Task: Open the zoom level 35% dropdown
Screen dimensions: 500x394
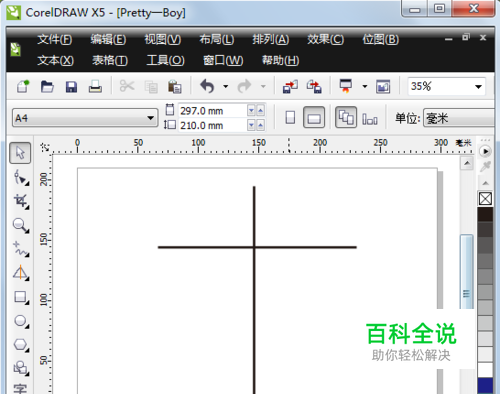Action: pos(479,87)
